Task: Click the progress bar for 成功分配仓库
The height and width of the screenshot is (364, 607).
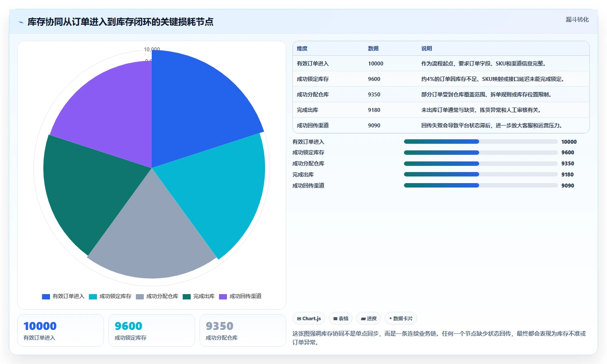Action: click(x=480, y=164)
